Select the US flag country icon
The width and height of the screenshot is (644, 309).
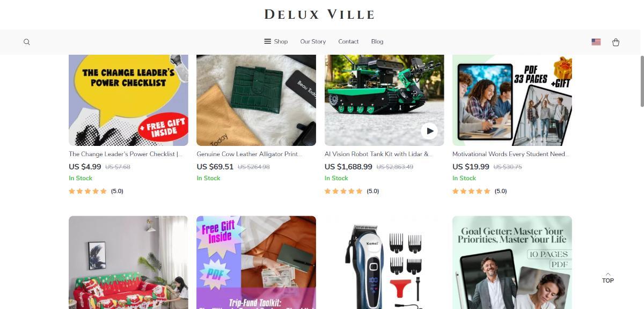point(596,42)
